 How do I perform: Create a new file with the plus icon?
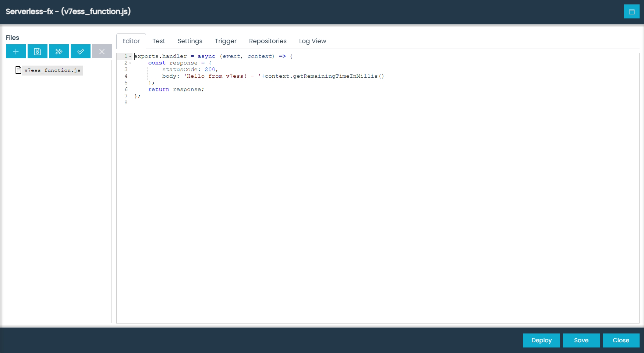pyautogui.click(x=15, y=51)
